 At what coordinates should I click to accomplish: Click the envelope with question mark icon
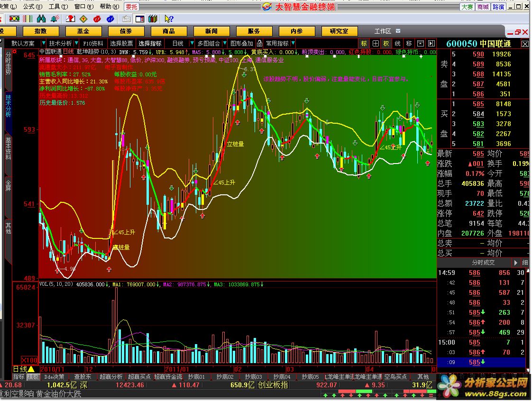71,18
